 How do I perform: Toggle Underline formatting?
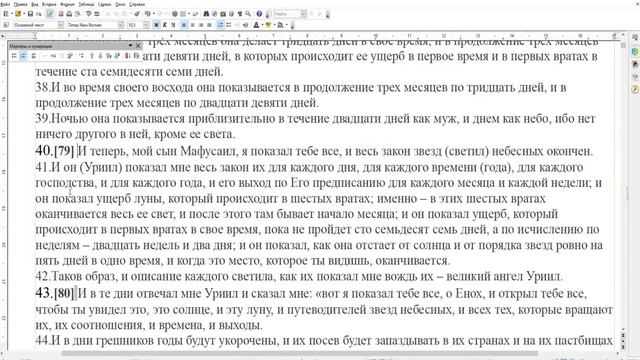point(173,25)
